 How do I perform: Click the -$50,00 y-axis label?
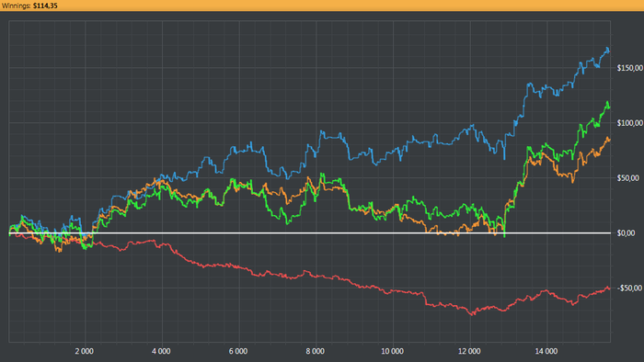[x=629, y=288]
